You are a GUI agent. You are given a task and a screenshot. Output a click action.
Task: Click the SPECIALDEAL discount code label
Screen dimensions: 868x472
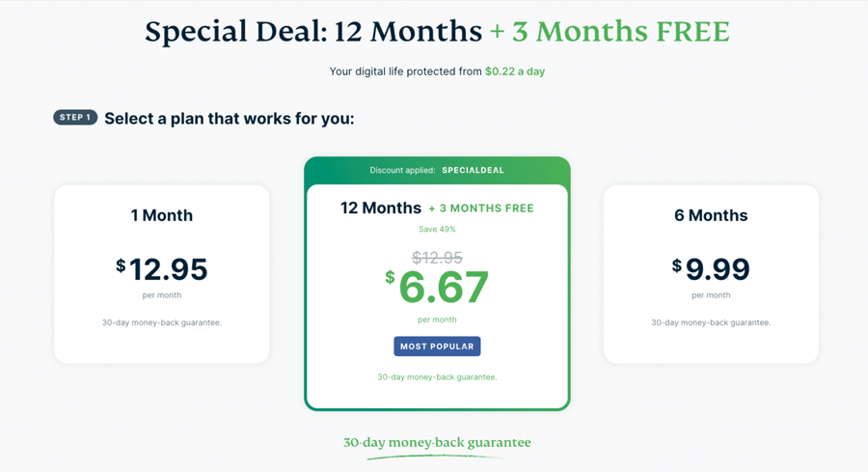[x=473, y=170]
